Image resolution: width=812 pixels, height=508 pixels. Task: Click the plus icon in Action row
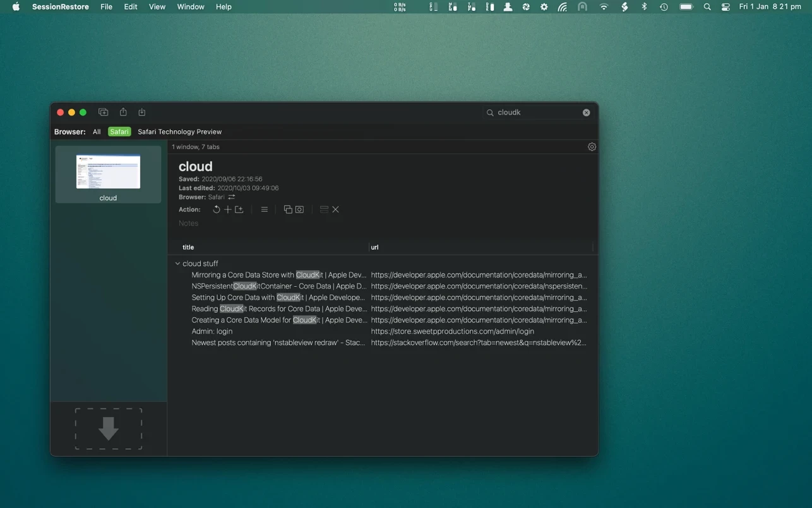(227, 210)
